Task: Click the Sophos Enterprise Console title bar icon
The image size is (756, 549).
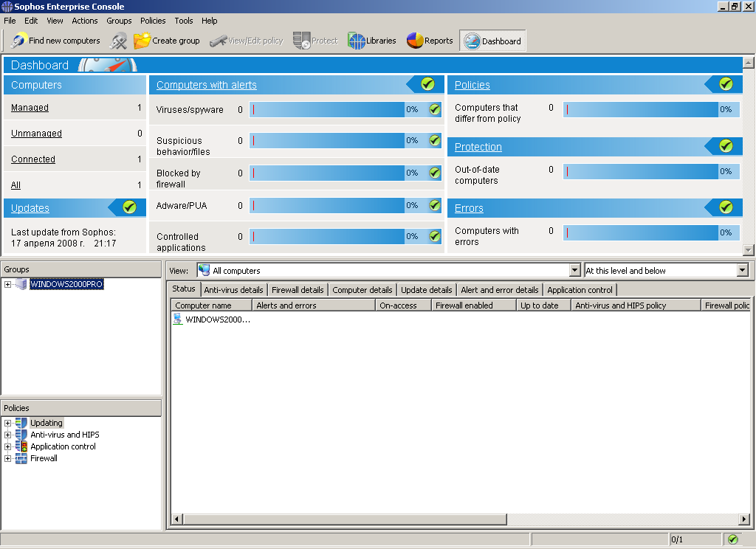Action: 7,7
